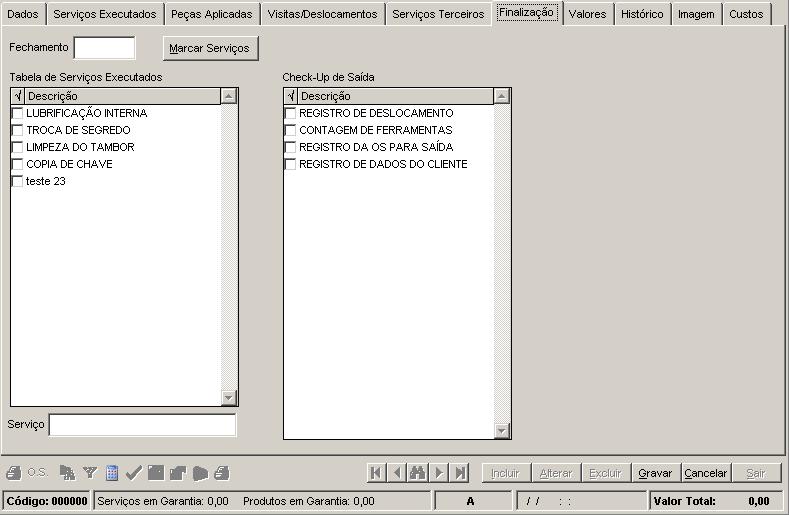Click the Fechamento input field
This screenshot has height=515, width=789.
pyautogui.click(x=105, y=48)
